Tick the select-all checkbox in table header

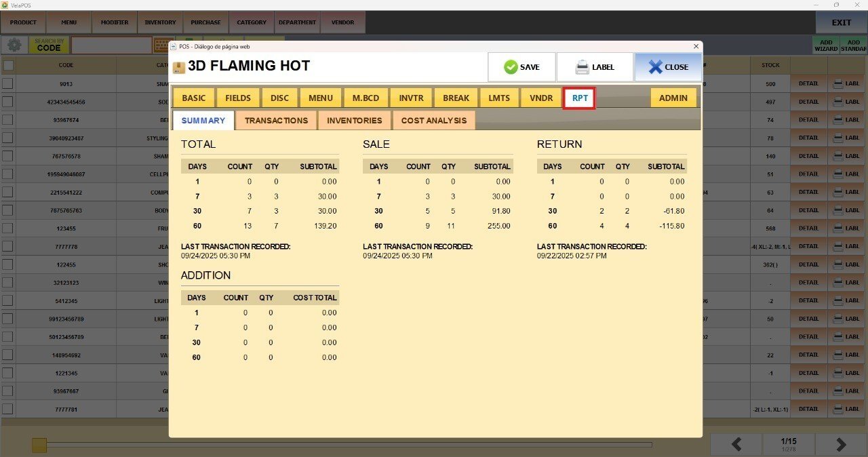click(8, 66)
